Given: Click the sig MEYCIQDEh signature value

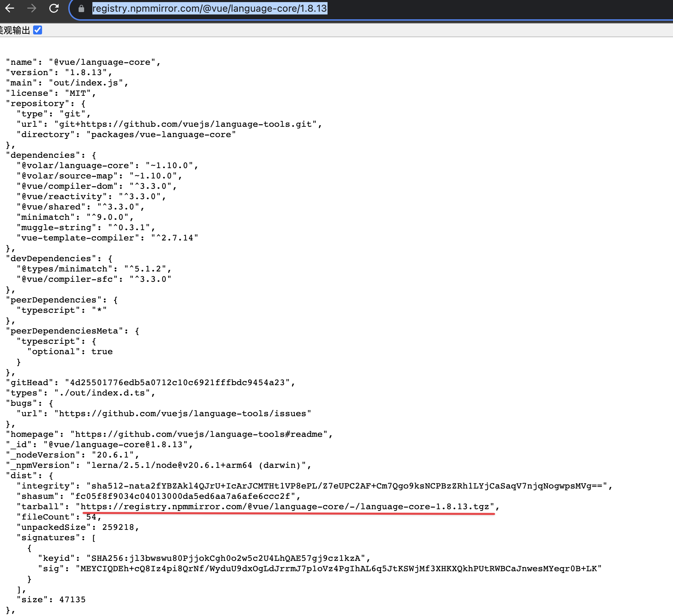Looking at the screenshot, I should (x=339, y=569).
